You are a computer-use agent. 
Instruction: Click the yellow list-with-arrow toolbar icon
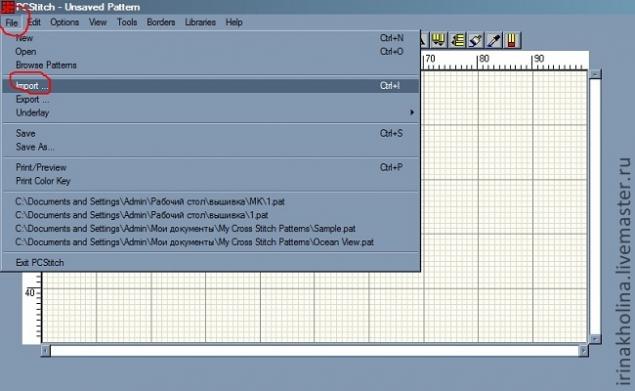click(x=457, y=40)
